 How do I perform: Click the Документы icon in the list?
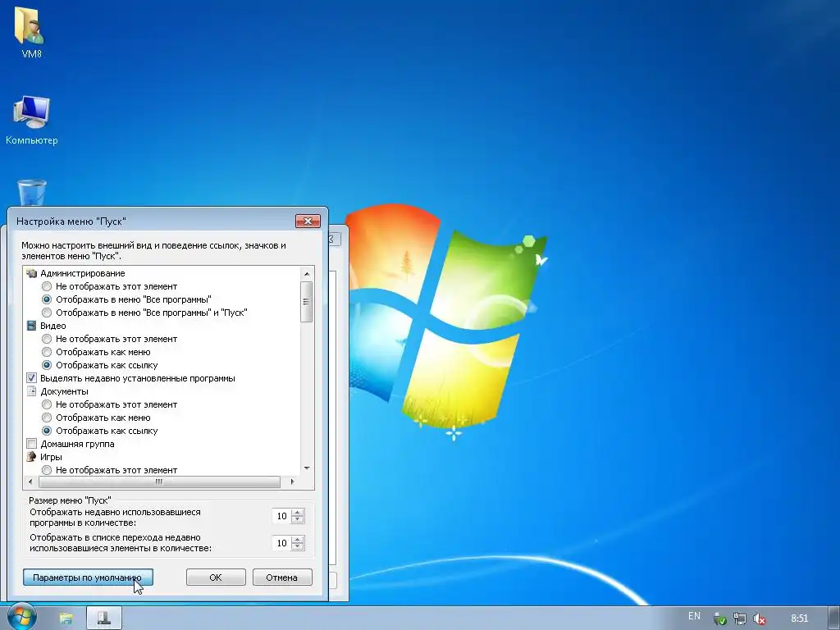[x=32, y=391]
